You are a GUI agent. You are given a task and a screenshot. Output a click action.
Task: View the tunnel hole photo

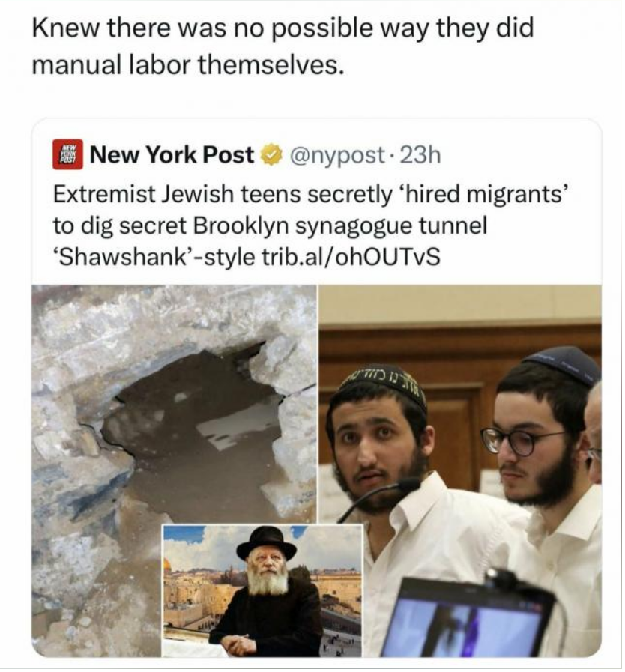pyautogui.click(x=174, y=470)
